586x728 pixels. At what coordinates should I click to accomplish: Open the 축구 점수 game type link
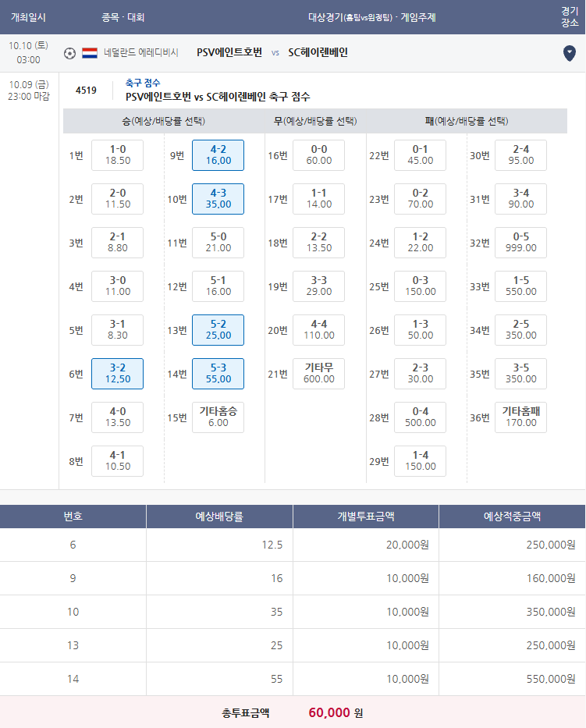(143, 83)
